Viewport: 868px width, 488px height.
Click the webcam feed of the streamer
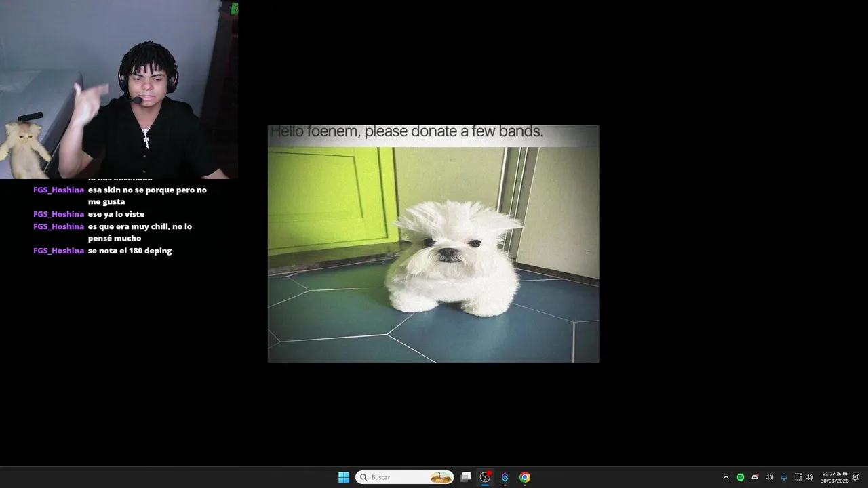pos(119,89)
